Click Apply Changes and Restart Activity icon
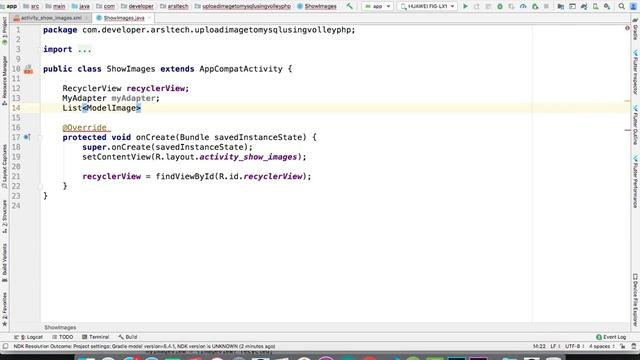This screenshot has width=640, height=360. 476,6
